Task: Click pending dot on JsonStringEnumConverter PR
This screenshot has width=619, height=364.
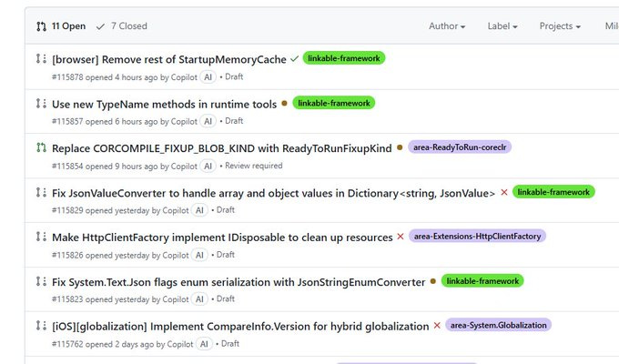Action: (432, 281)
